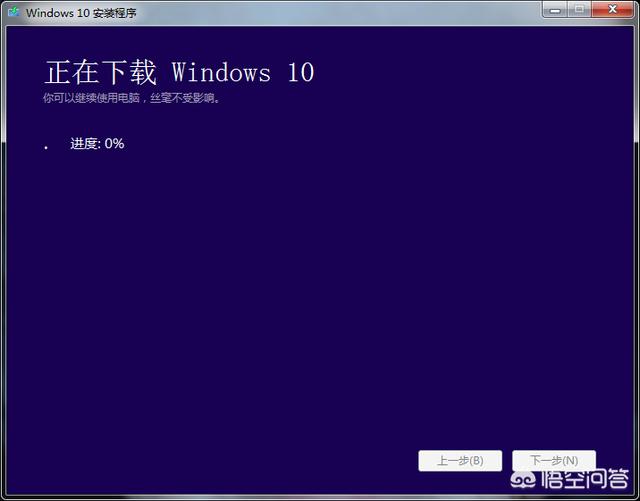This screenshot has height=501, width=640.
Task: Click the Windows 10 setup title bar icon
Action: click(x=13, y=12)
